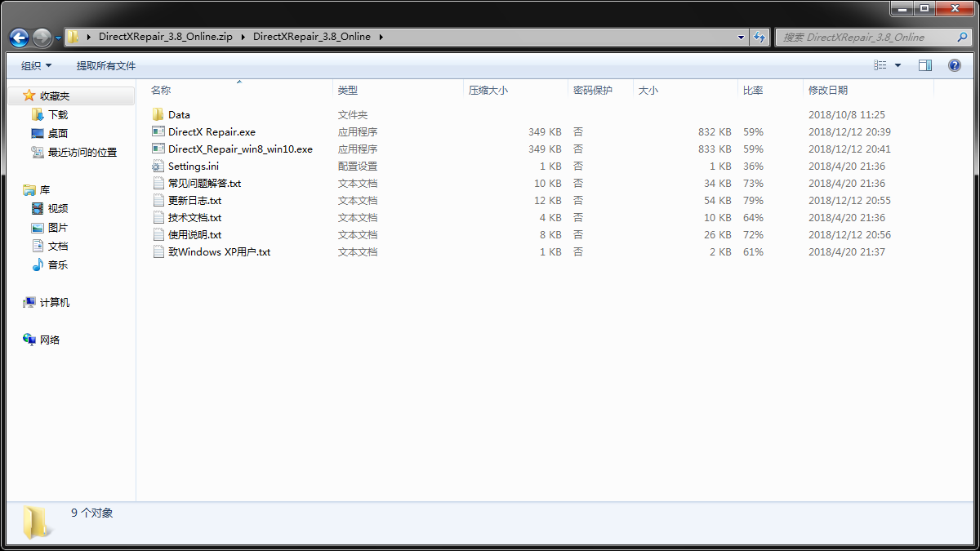Viewport: 980px width, 551px height.
Task: Click the icon of DirectX Repair.exe
Action: (158, 131)
